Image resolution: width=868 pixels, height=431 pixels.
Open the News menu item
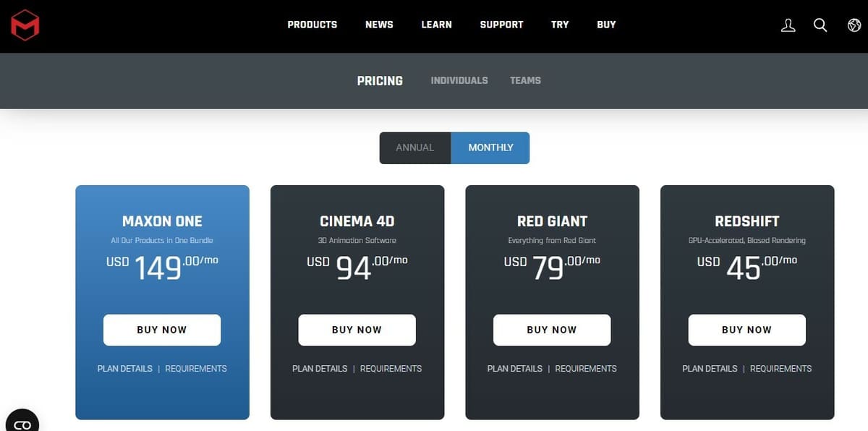(379, 25)
